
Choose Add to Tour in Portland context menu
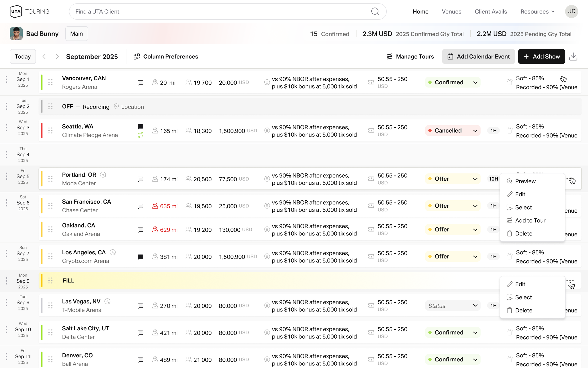click(530, 221)
